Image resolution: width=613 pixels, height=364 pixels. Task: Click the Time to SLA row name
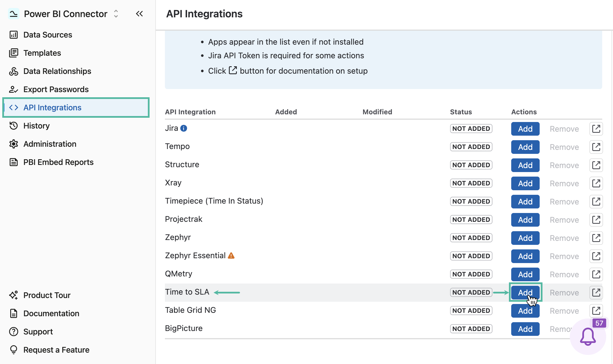(x=187, y=292)
